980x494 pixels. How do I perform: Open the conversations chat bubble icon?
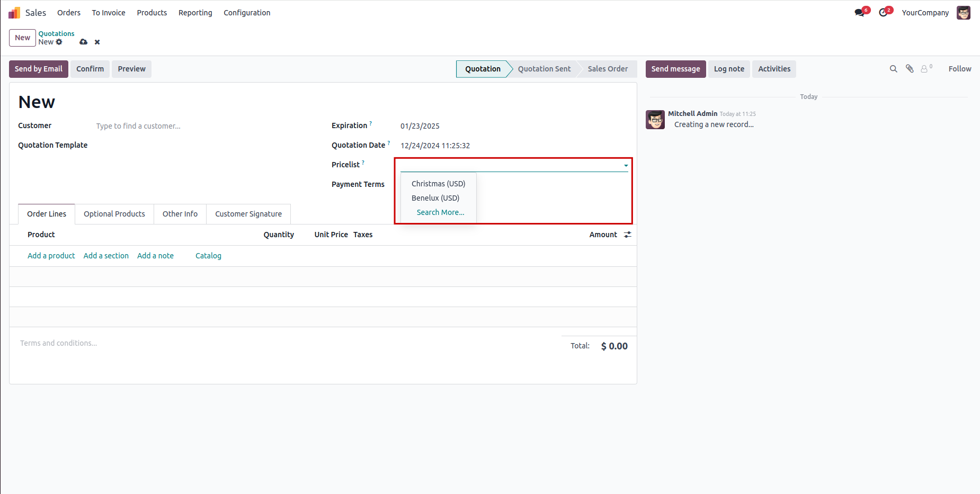(x=859, y=13)
